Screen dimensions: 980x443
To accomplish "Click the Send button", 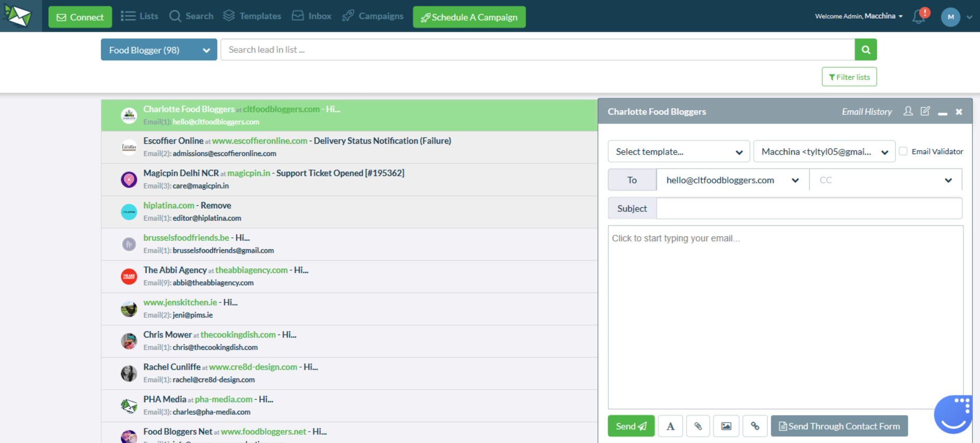I will tap(631, 426).
